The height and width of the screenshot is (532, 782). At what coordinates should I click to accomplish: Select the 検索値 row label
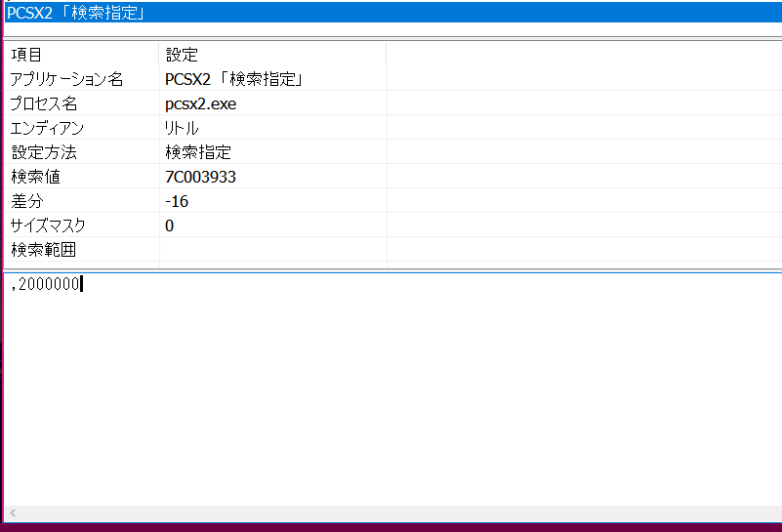tap(35, 177)
